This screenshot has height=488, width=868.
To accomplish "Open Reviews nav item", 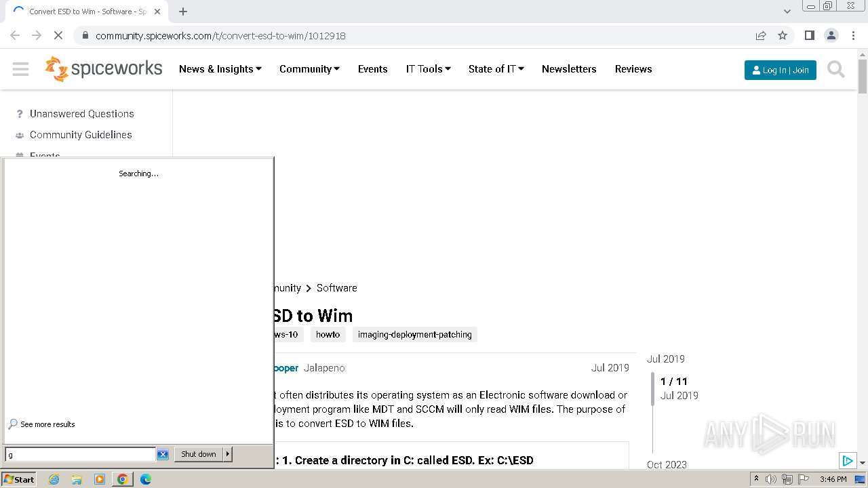I will point(633,69).
